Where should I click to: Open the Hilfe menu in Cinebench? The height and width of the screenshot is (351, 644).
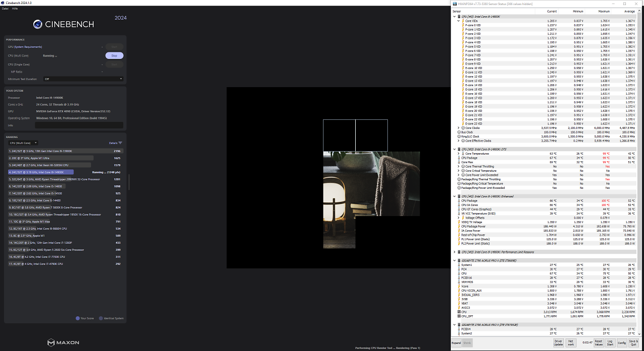pos(15,9)
